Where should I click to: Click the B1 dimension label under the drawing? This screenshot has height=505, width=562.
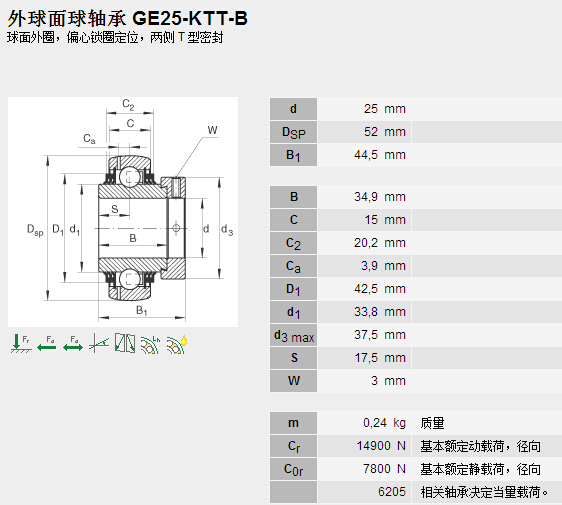click(x=141, y=310)
